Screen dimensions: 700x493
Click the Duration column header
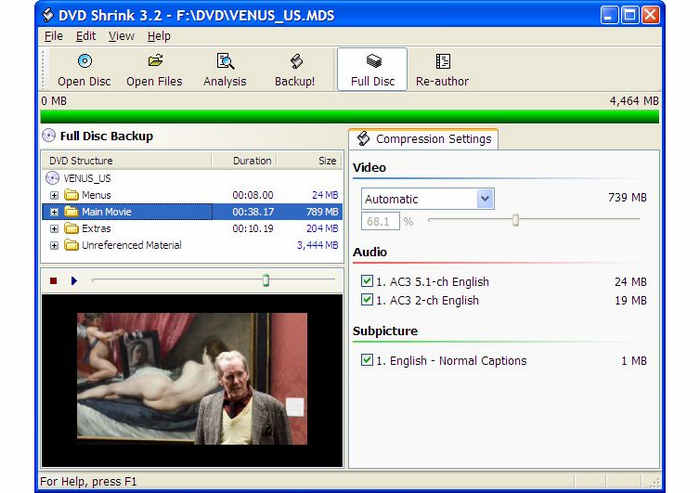coord(244,161)
